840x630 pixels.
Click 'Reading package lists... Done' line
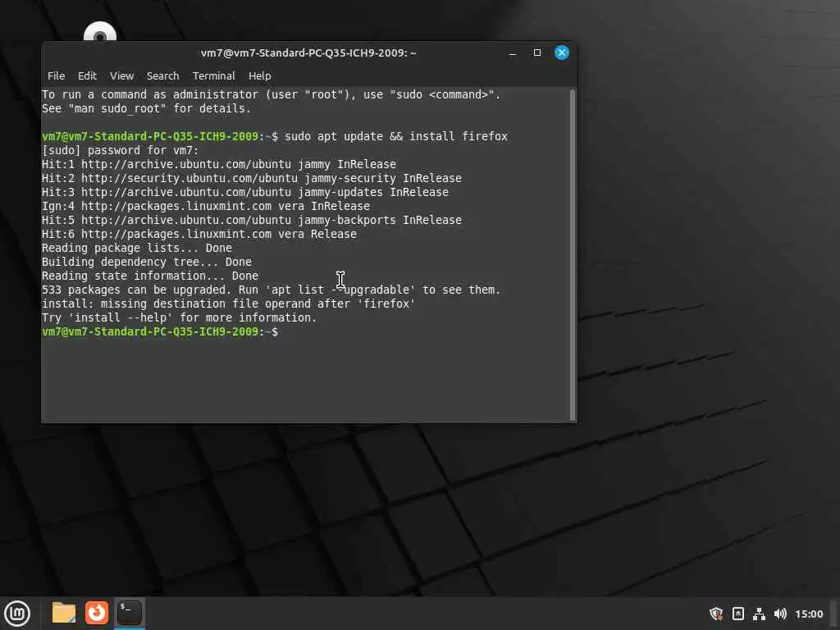(137, 248)
